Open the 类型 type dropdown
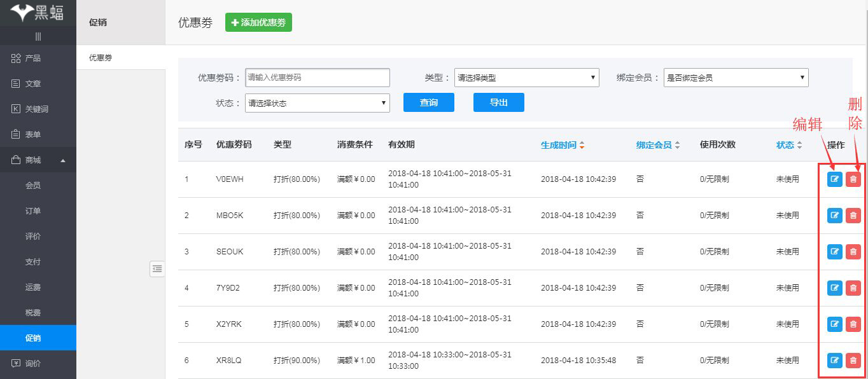The width and height of the screenshot is (868, 379). point(526,77)
